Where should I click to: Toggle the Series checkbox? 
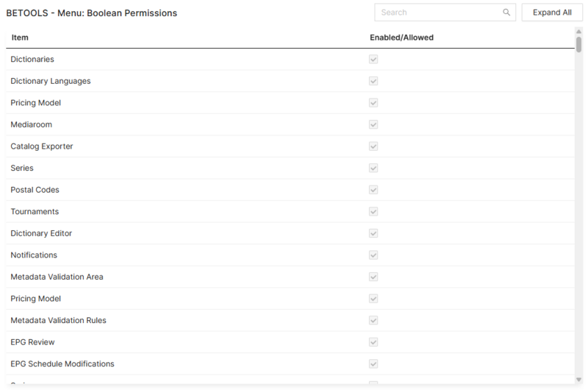pos(373,168)
